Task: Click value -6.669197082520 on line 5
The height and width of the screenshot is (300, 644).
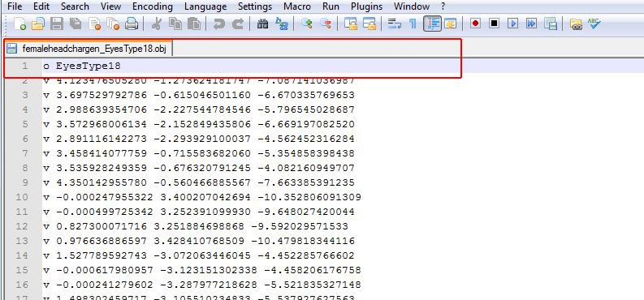Action: [x=306, y=124]
